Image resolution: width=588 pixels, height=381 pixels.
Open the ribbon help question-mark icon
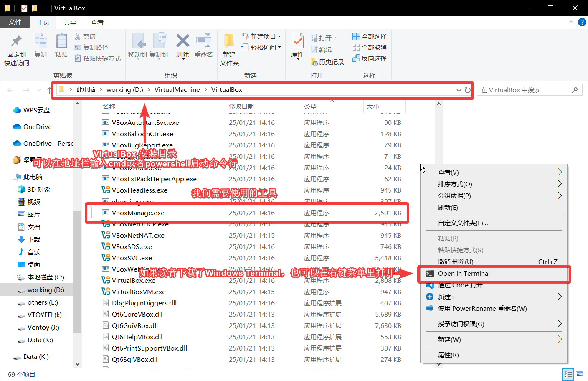[582, 22]
